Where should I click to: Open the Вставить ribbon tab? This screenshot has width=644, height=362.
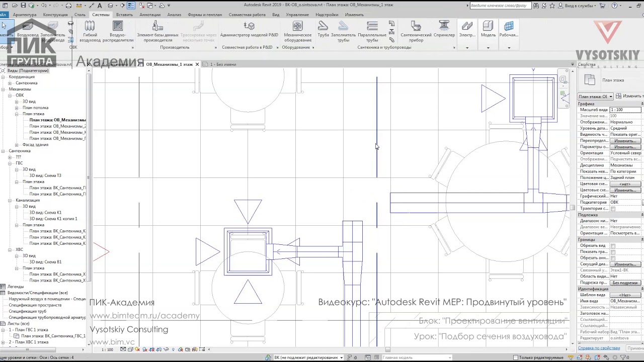pyautogui.click(x=124, y=15)
